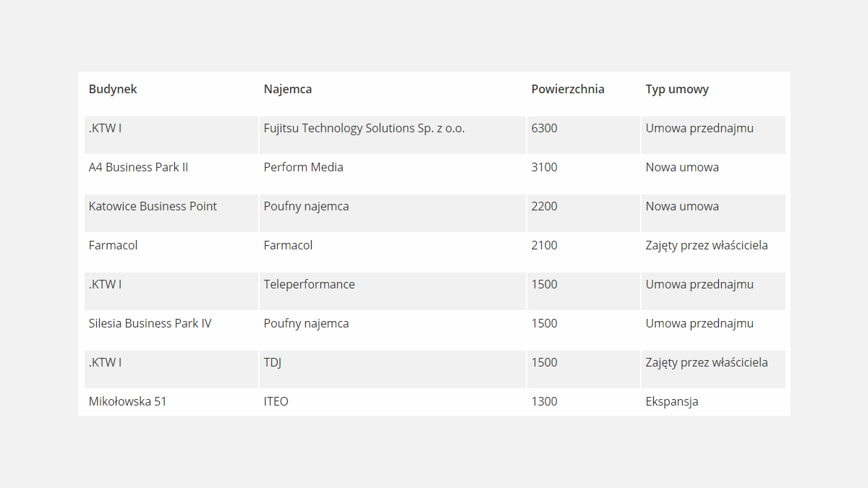
Task: Click the A4 Business Park II cell
Action: click(138, 168)
